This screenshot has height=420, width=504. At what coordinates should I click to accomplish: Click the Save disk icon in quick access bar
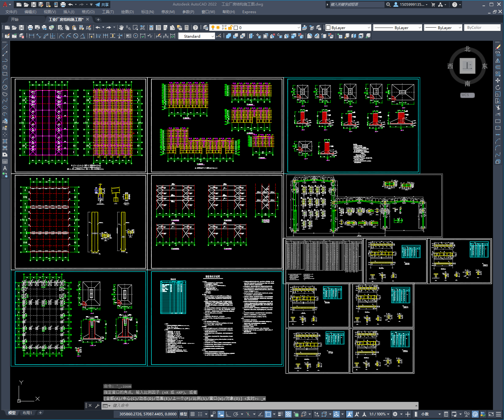tap(34, 5)
